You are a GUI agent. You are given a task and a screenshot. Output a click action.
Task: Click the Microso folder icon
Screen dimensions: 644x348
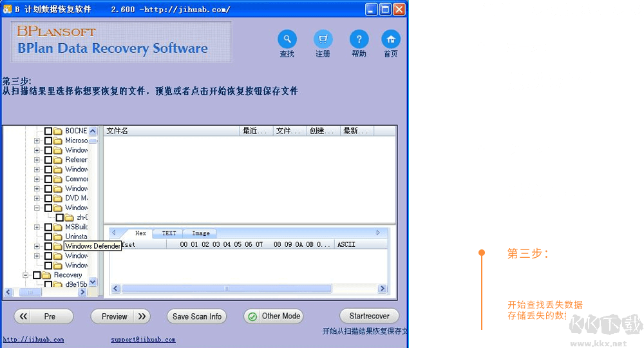(58, 140)
